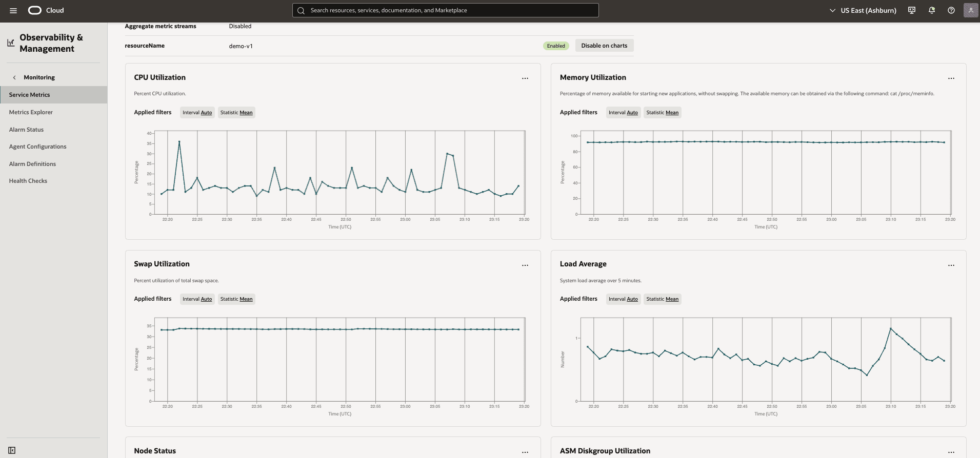Open Load Average chart options menu
Viewport: 980px width, 458px height.
click(951, 265)
